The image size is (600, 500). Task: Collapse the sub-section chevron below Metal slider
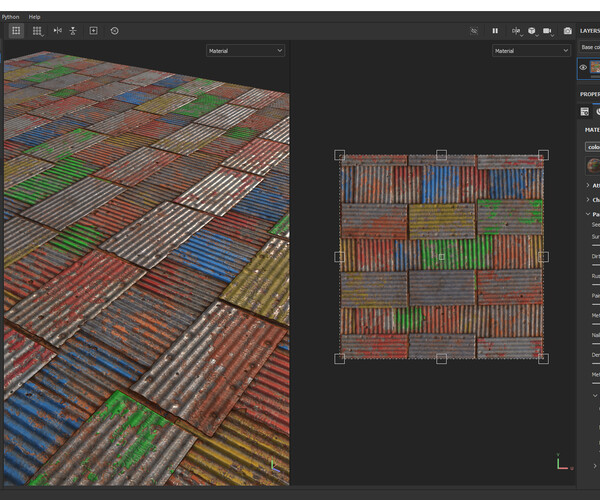pyautogui.click(x=595, y=396)
